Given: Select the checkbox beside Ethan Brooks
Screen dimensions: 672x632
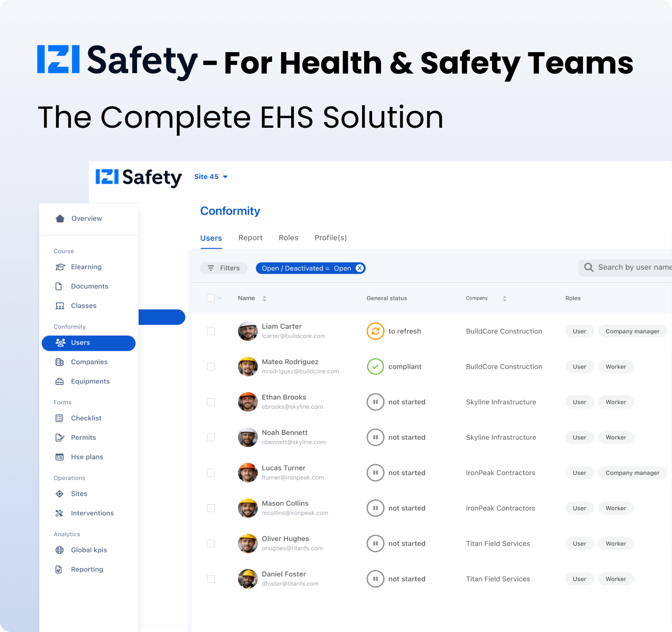Looking at the screenshot, I should tap(211, 402).
